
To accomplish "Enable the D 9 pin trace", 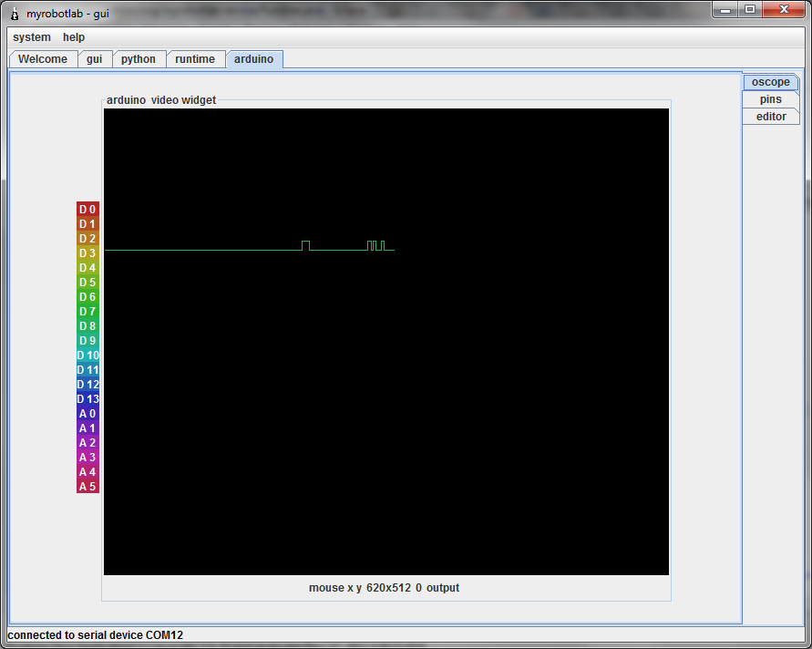I will [87, 340].
